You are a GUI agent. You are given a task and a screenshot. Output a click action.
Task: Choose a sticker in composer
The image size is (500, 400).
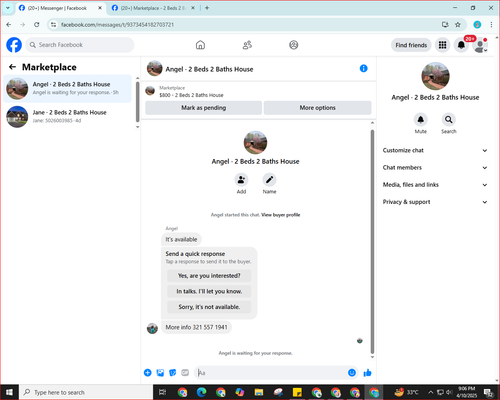[173, 373]
